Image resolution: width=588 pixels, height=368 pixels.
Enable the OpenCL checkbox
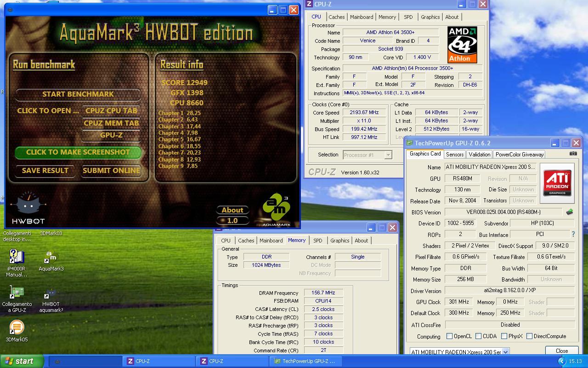tap(449, 336)
